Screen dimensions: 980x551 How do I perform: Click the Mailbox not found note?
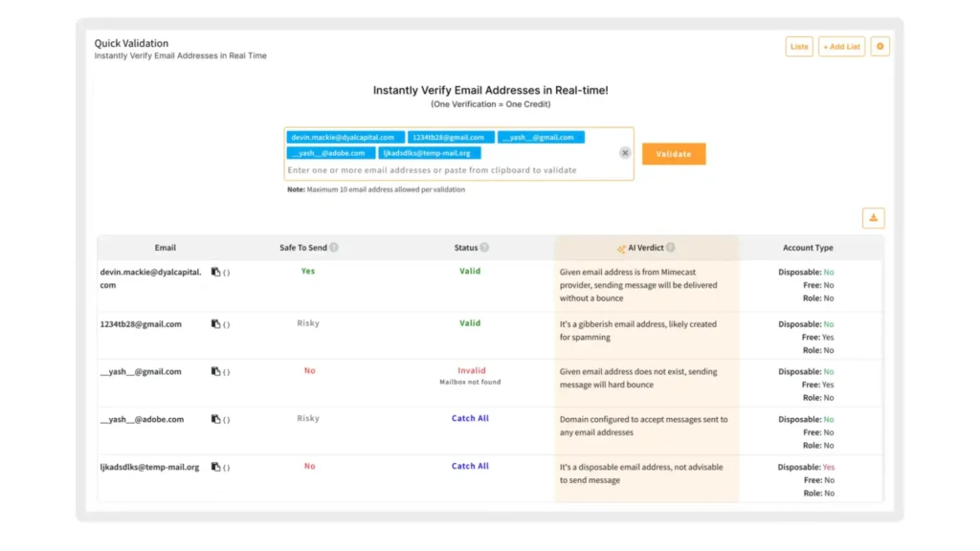(470, 382)
